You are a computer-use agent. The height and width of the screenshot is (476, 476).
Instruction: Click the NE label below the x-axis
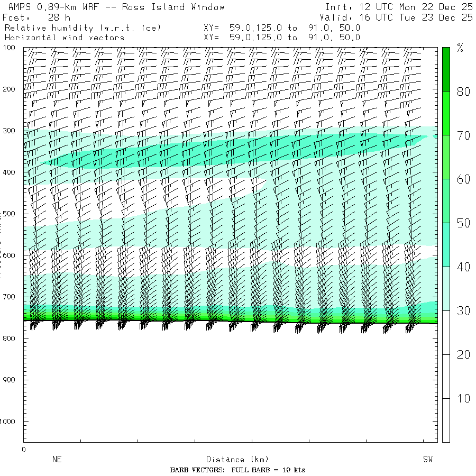pyautogui.click(x=57, y=460)
